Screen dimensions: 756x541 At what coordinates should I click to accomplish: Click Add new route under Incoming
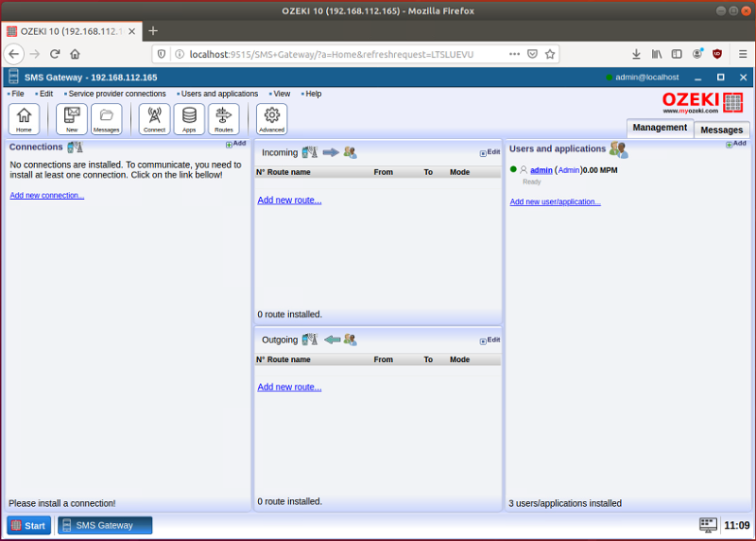(289, 200)
